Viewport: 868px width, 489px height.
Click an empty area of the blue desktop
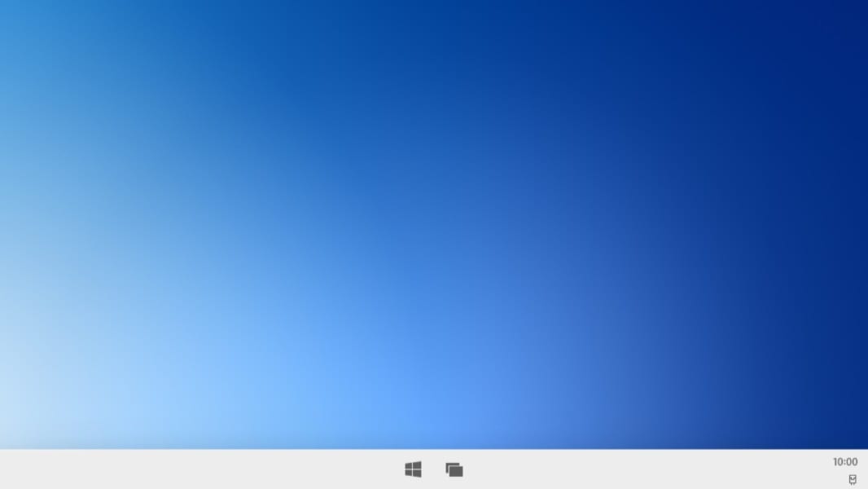pyautogui.click(x=407, y=204)
